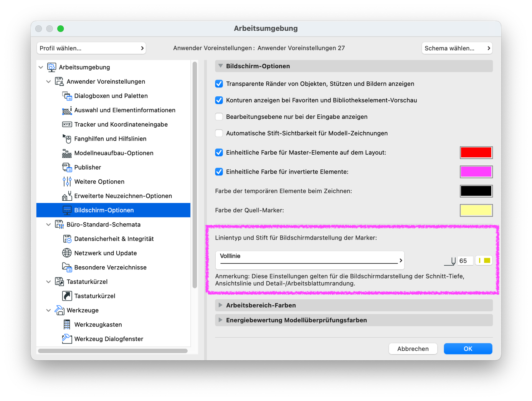Click the Tracker und Koordinateneingabe XYZ icon

coord(67,124)
